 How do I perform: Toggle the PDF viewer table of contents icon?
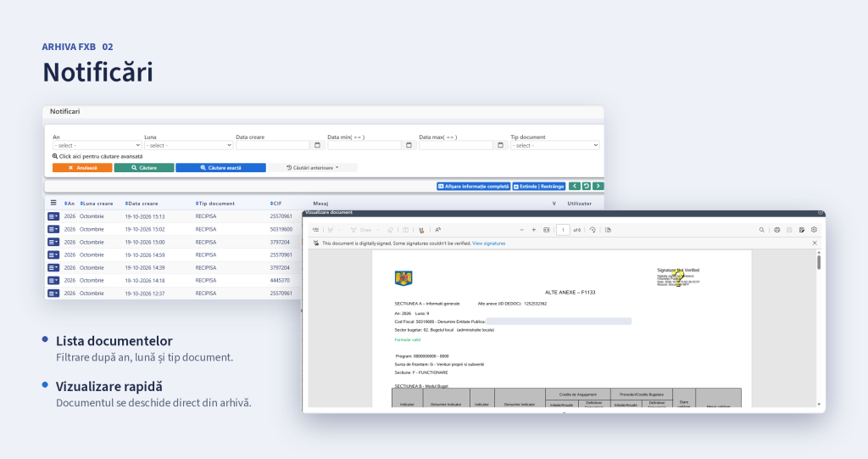[x=315, y=230]
